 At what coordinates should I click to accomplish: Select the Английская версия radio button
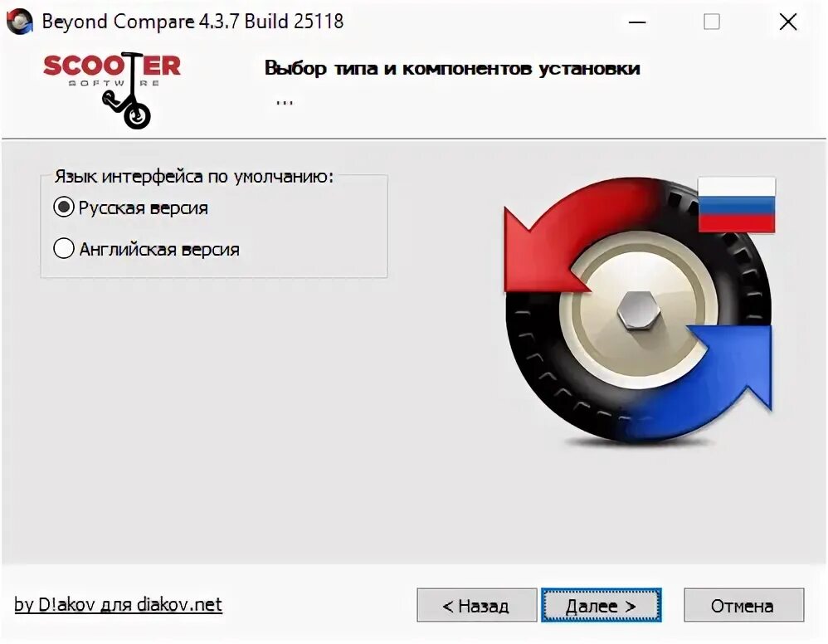coord(63,248)
